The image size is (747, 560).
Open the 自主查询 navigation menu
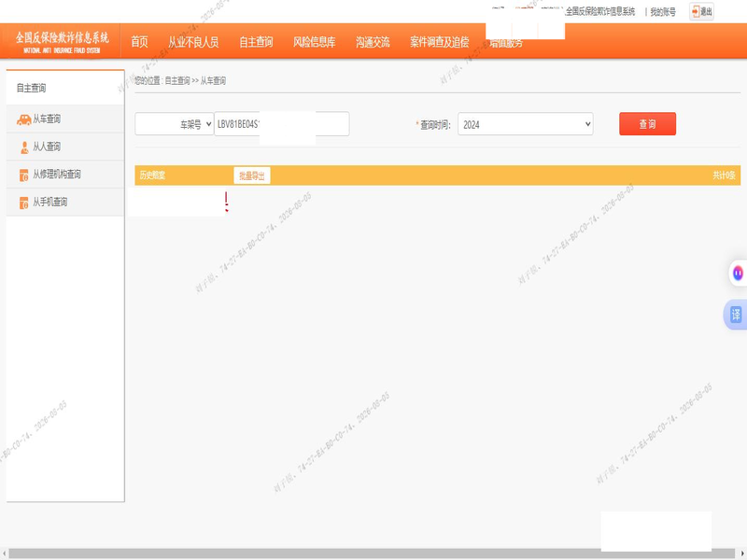256,42
